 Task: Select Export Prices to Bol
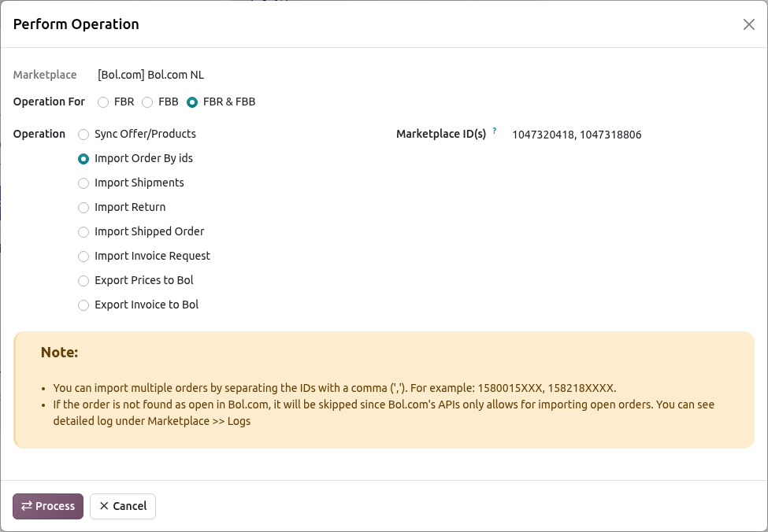coord(83,281)
